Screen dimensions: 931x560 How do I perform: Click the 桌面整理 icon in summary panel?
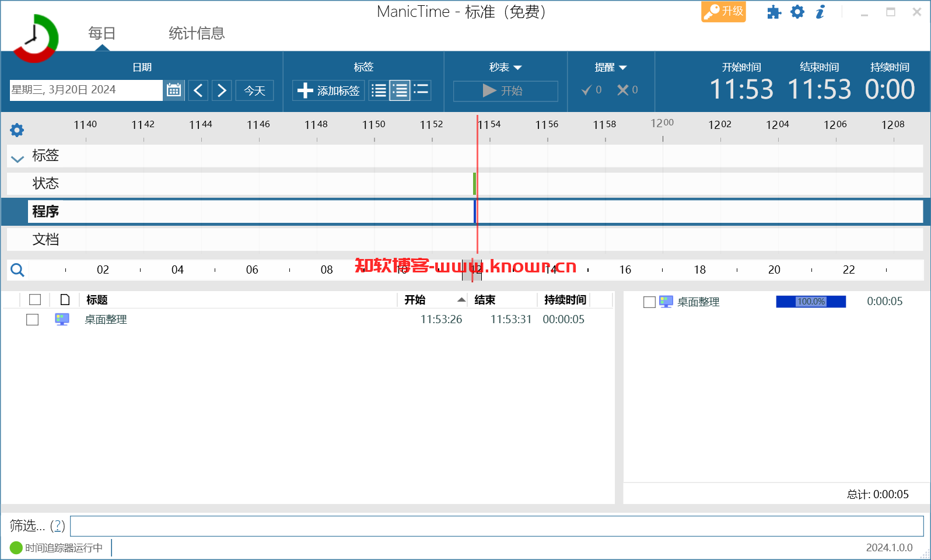(x=666, y=302)
